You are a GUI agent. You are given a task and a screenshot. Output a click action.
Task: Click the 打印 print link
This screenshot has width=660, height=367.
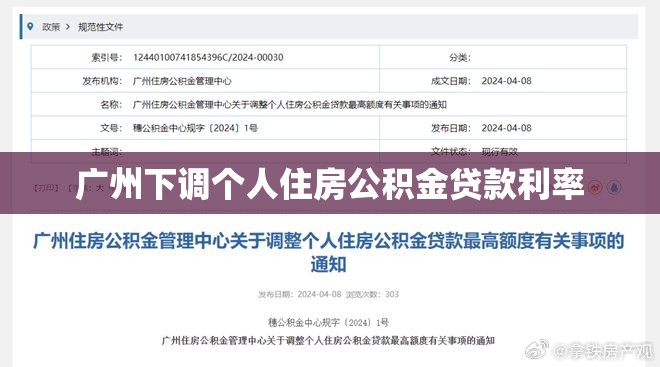click(x=46, y=188)
